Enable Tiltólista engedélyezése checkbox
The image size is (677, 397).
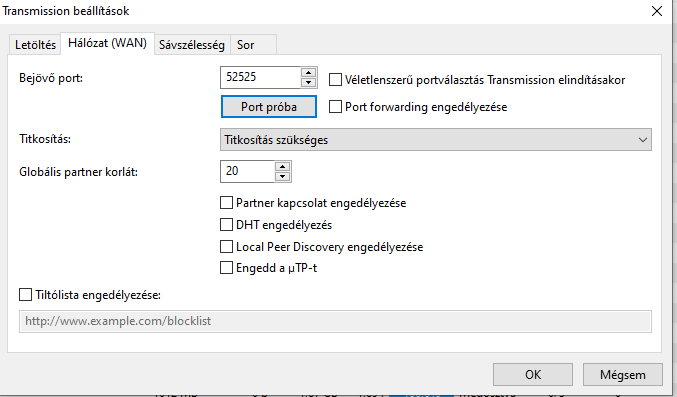[25, 295]
